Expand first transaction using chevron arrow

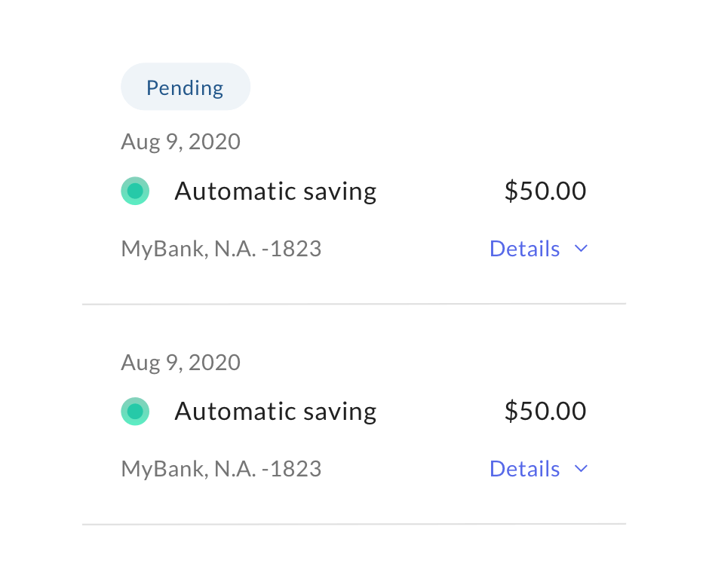(581, 248)
